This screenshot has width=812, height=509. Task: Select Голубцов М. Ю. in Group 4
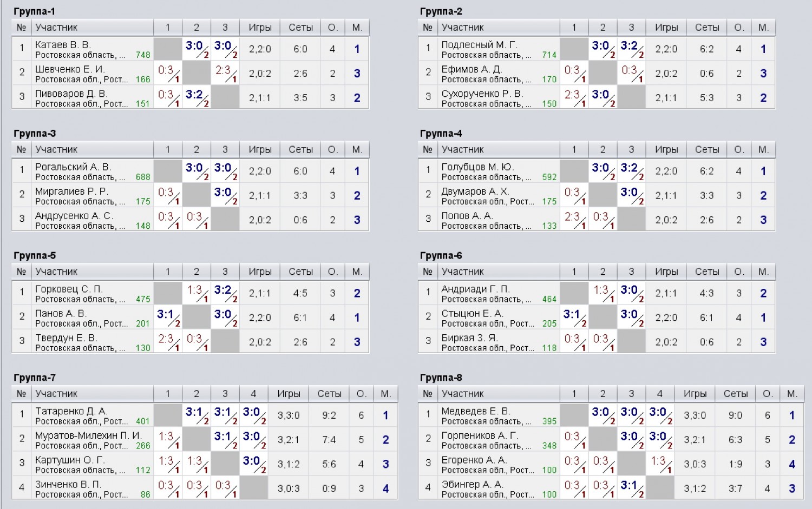point(477,167)
